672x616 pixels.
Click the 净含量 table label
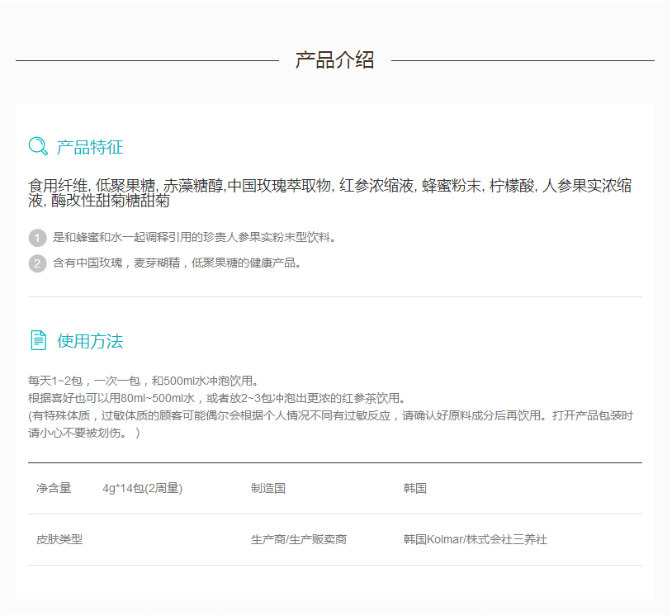(54, 489)
